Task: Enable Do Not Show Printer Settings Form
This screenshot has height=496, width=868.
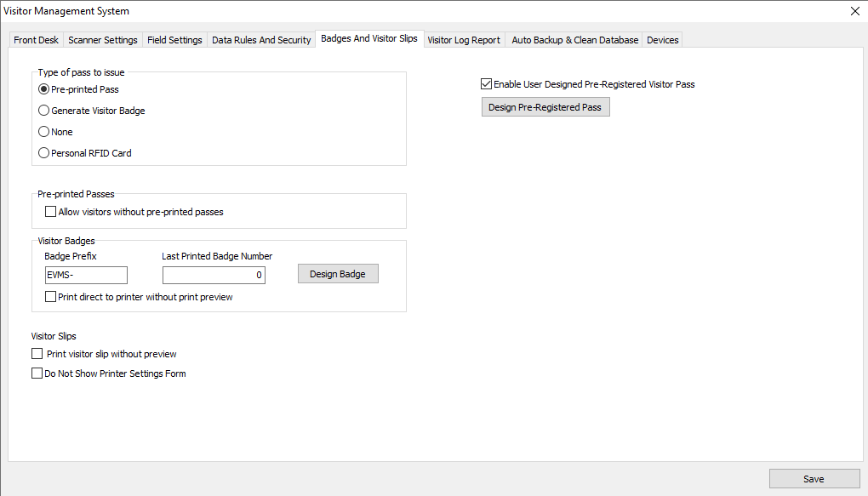Action: click(x=37, y=373)
